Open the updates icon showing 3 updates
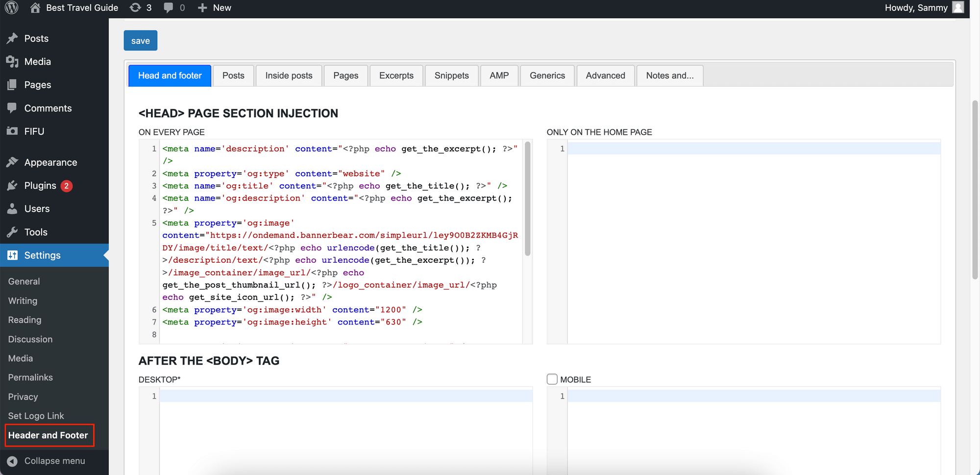 point(134,7)
